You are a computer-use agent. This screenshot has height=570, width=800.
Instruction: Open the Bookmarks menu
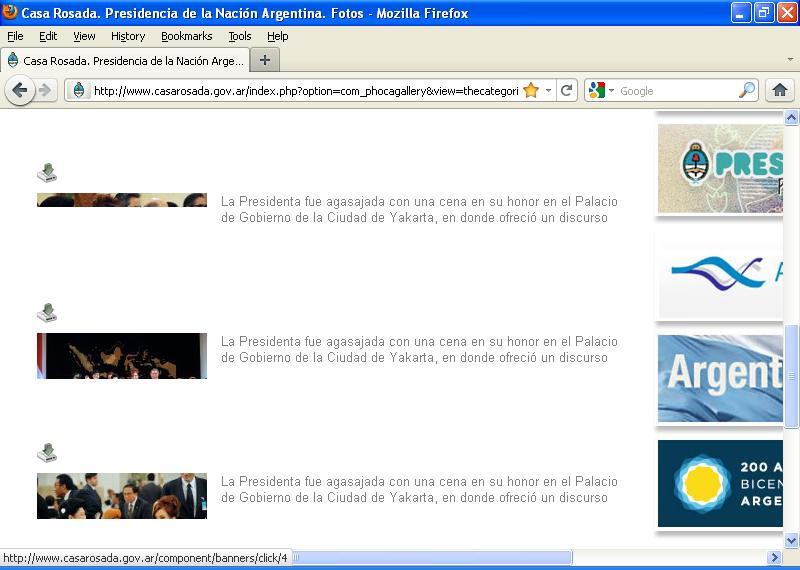[186, 36]
